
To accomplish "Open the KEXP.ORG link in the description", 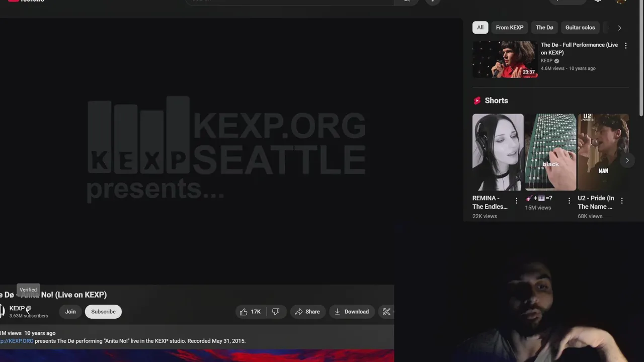I will point(17,341).
